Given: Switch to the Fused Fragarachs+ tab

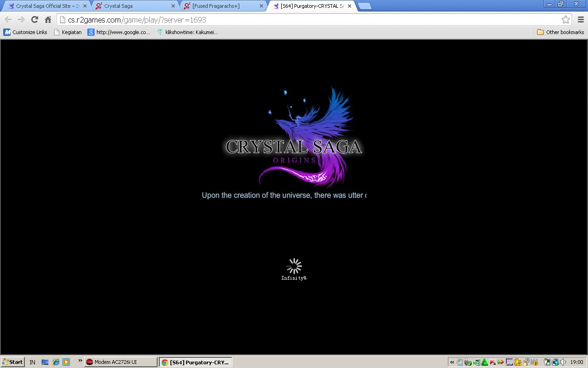Looking at the screenshot, I should (x=220, y=6).
